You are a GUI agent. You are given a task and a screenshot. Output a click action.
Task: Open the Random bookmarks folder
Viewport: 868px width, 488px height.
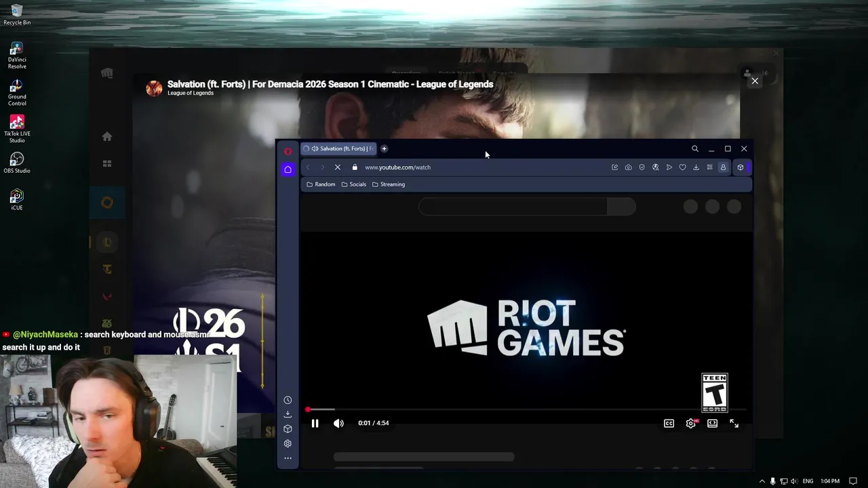click(x=321, y=184)
